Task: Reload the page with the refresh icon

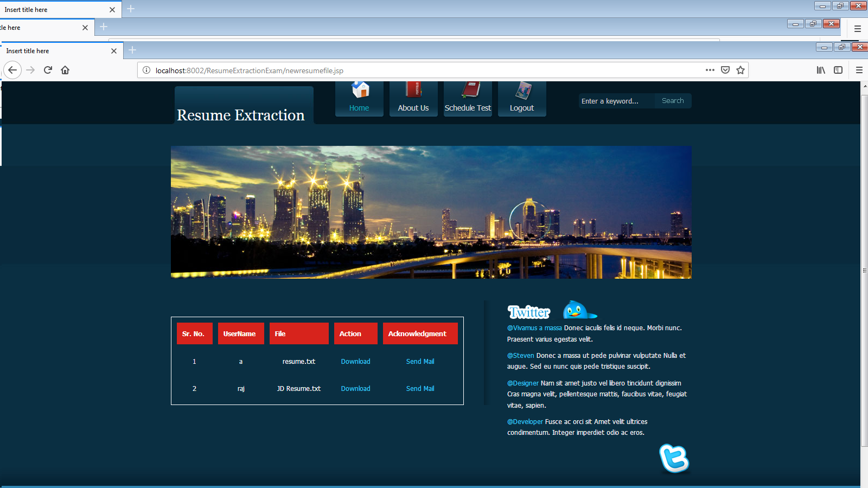Action: [48, 70]
